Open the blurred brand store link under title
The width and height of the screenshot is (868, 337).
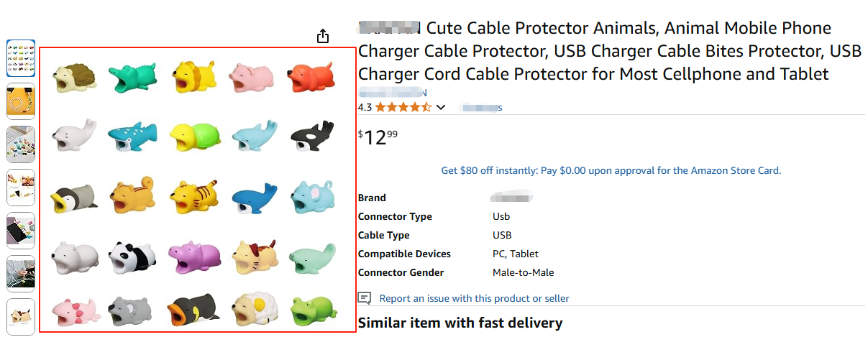coord(393,93)
